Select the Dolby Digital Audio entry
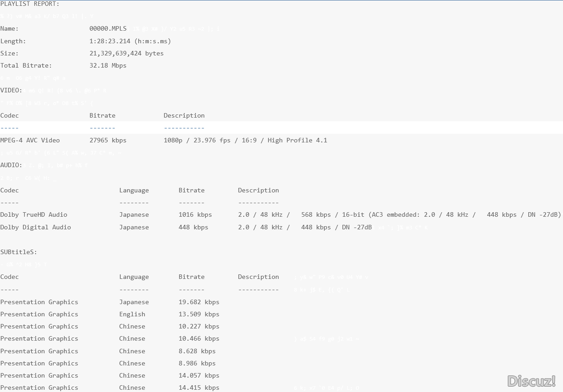This screenshot has width=563, height=392. coord(36,227)
